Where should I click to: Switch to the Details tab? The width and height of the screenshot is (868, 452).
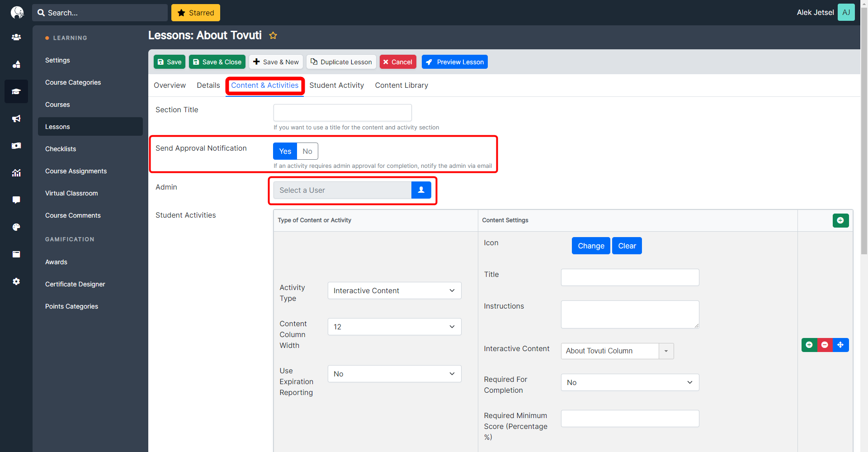[208, 85]
